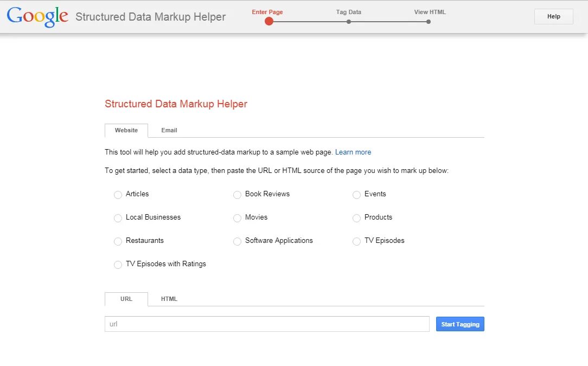Select the TV Episodes radio button
588x366 pixels.
(356, 241)
